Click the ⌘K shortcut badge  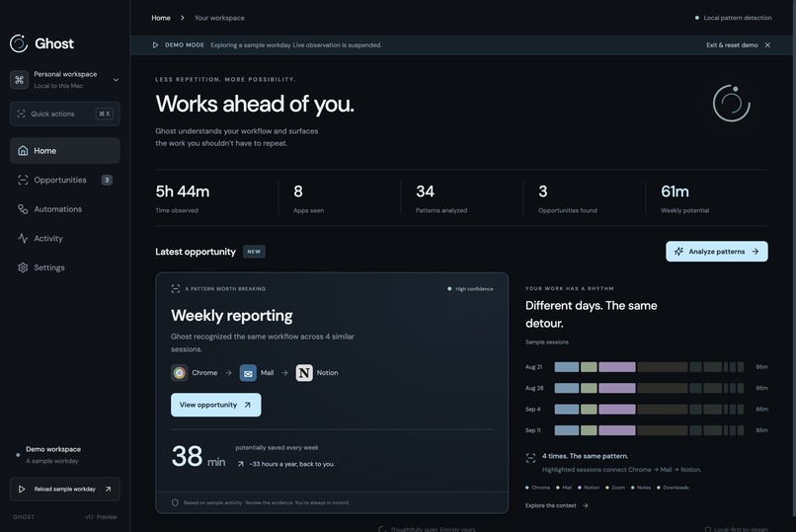(x=105, y=114)
